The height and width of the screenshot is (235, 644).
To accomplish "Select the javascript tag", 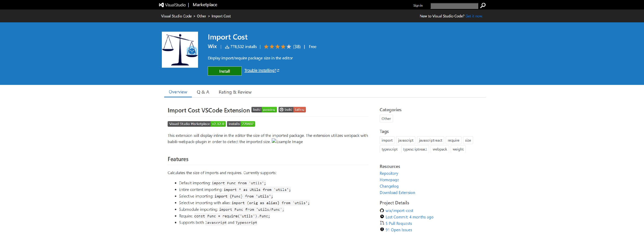I will tap(405, 140).
